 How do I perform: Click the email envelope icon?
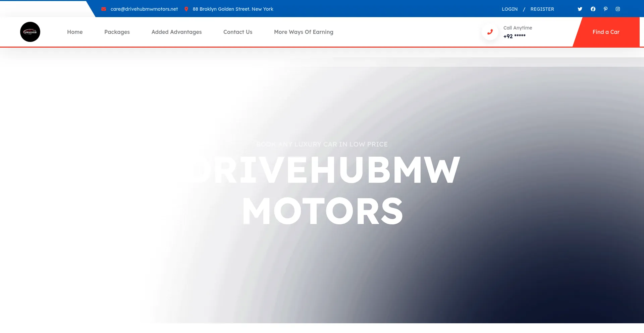pos(104,9)
